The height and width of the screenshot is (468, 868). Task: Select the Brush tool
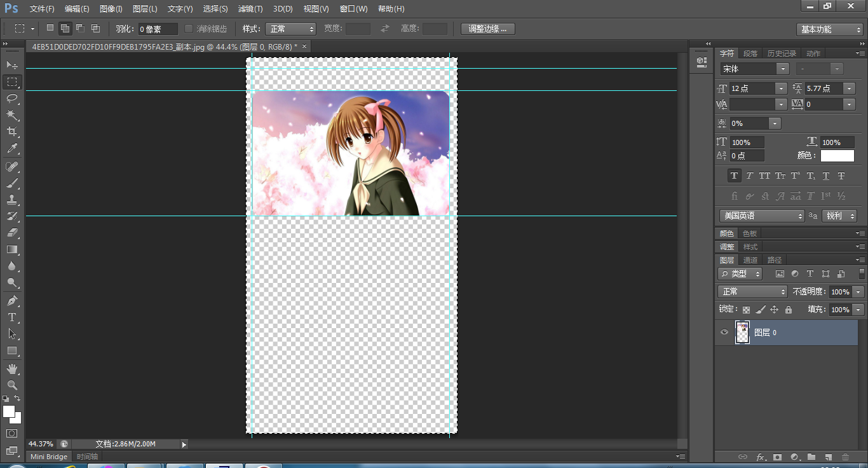tap(12, 183)
